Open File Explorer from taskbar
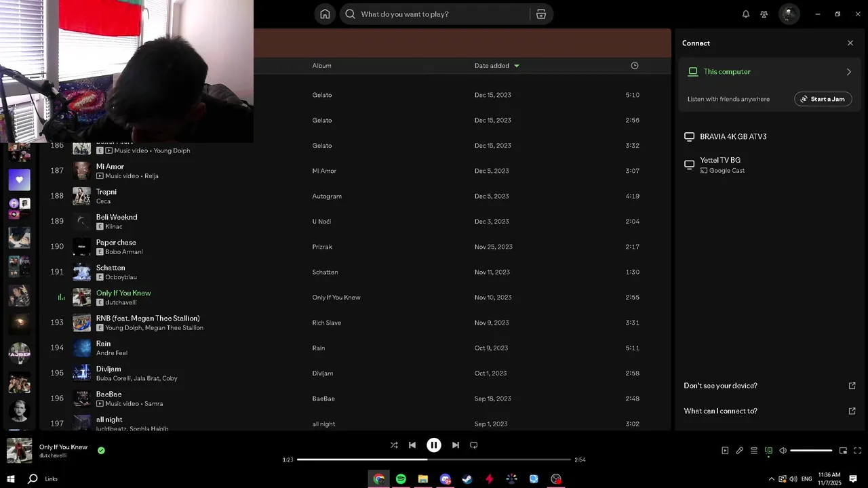Viewport: 868px width, 488px height. click(x=423, y=479)
